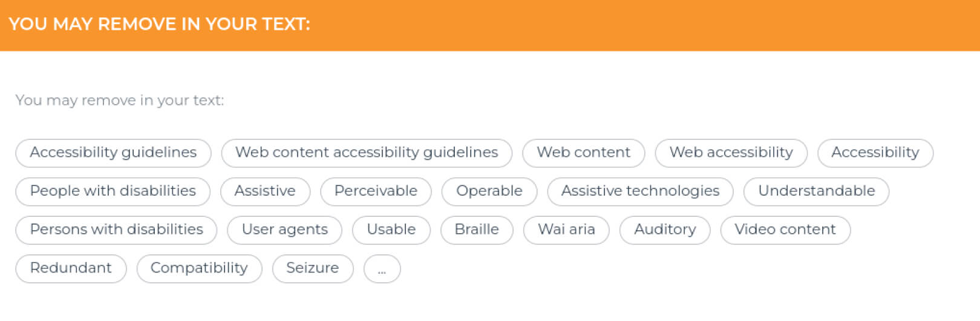Screen dimensions: 980x321
Task: Choose "Persons with disabilities" tag
Action: tap(116, 230)
